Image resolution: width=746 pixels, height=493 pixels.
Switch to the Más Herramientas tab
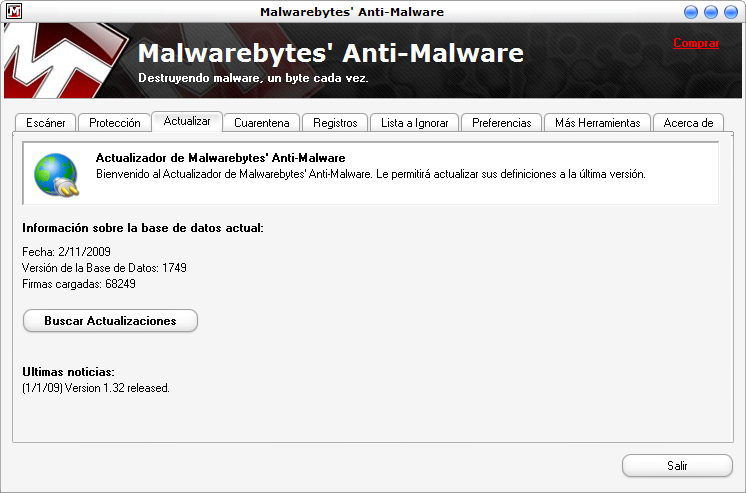coord(597,123)
